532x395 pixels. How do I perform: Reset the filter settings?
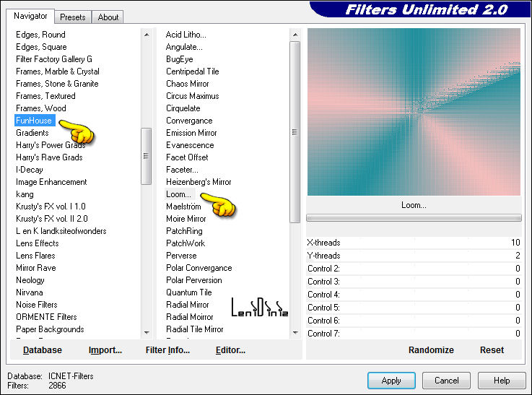(492, 350)
